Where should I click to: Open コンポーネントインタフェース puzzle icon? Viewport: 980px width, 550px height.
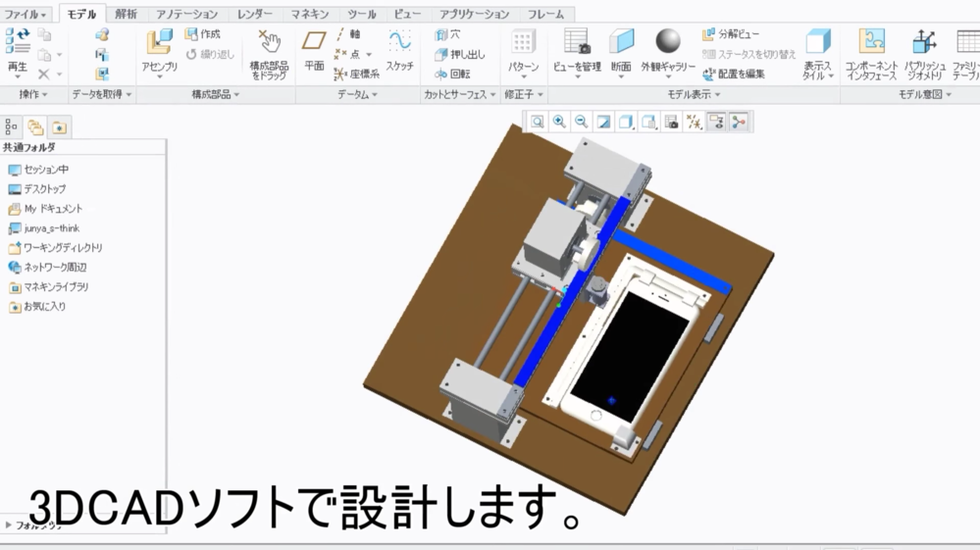[871, 42]
